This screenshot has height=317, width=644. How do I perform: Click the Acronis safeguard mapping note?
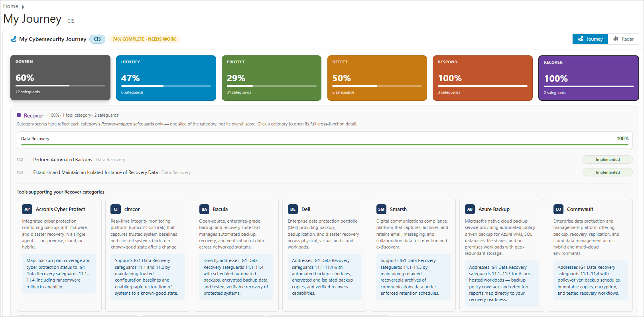click(x=59, y=274)
